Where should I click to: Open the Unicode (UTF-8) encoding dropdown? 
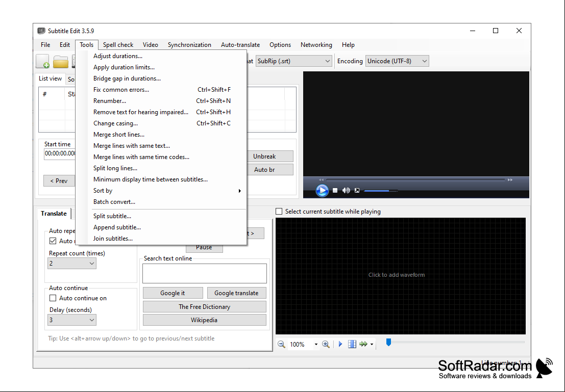pos(397,61)
